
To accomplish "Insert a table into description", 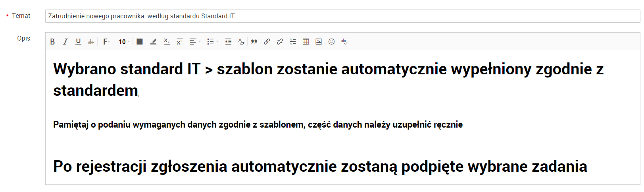I will 306,42.
